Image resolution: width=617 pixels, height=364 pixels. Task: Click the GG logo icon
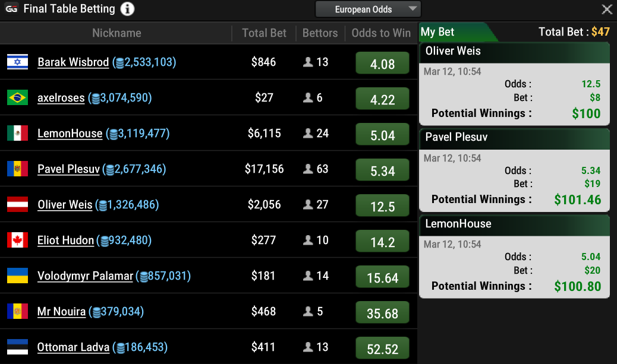pyautogui.click(x=11, y=10)
